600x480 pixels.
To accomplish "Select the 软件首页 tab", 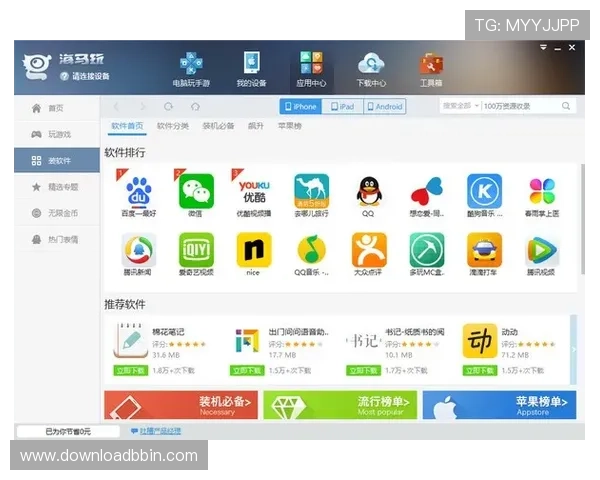I will (127, 126).
